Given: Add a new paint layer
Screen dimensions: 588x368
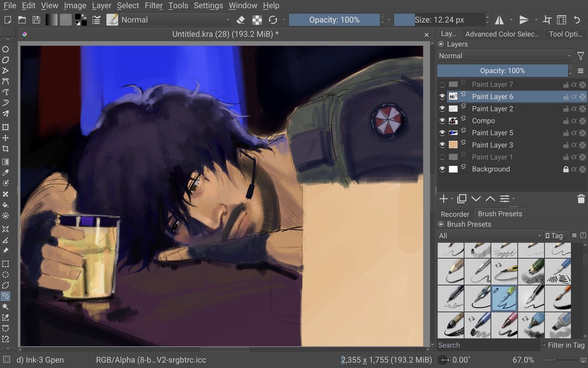Looking at the screenshot, I should click(443, 199).
